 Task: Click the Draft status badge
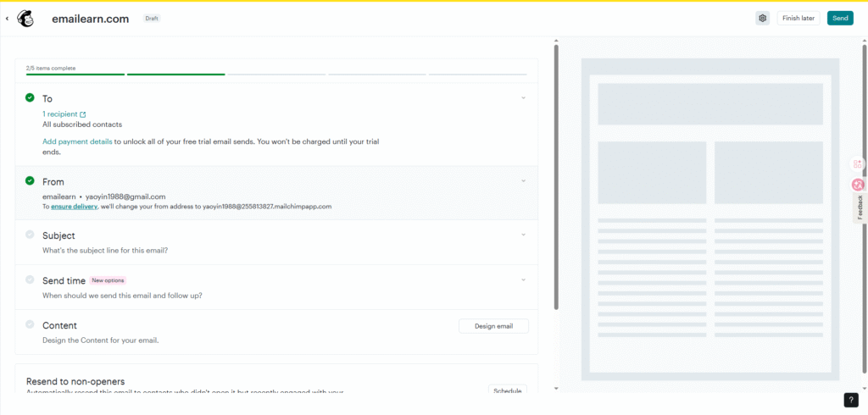(151, 19)
